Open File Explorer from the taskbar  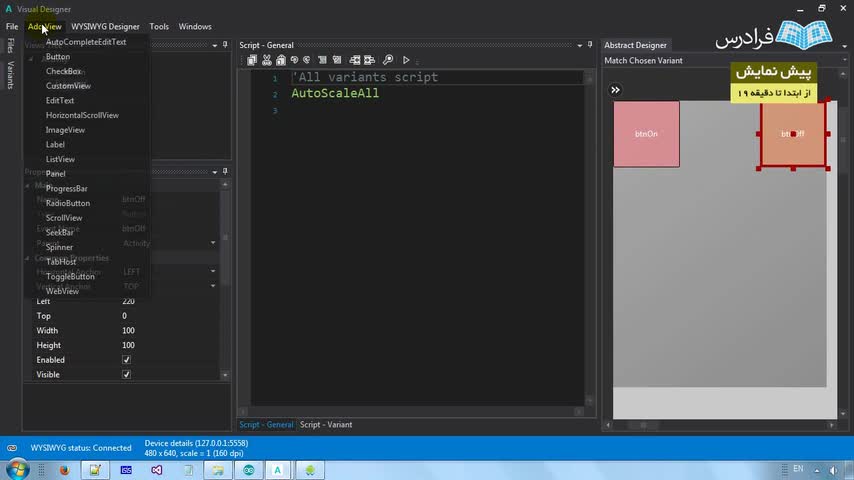point(218,470)
